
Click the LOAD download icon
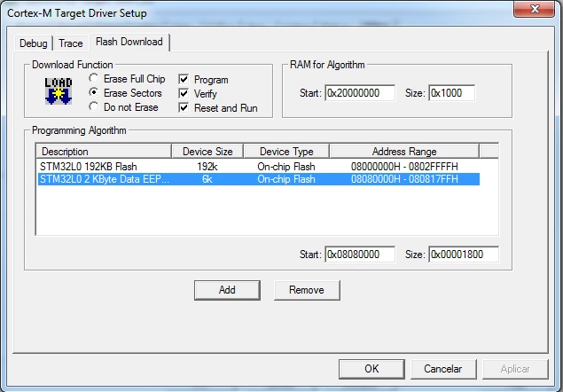coord(59,91)
